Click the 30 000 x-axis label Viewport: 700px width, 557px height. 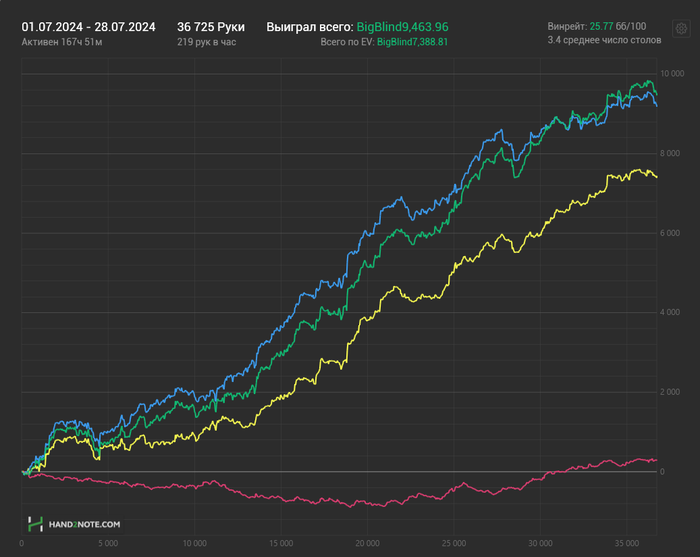point(540,543)
